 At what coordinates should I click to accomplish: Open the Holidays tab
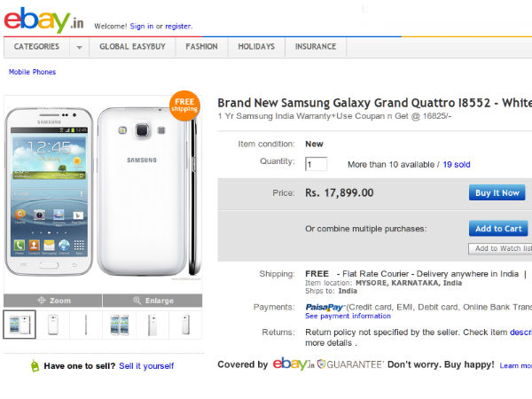click(256, 47)
